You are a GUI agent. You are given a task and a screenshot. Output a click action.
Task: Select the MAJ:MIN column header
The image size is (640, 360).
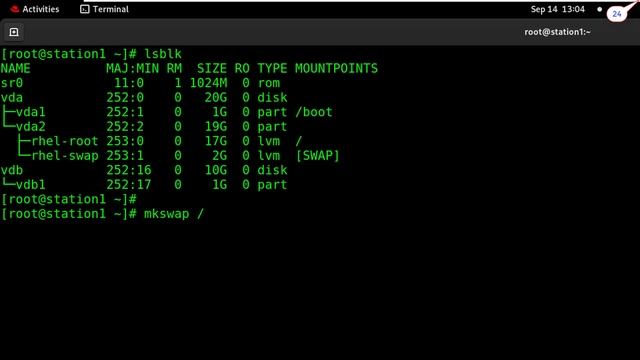(x=133, y=68)
